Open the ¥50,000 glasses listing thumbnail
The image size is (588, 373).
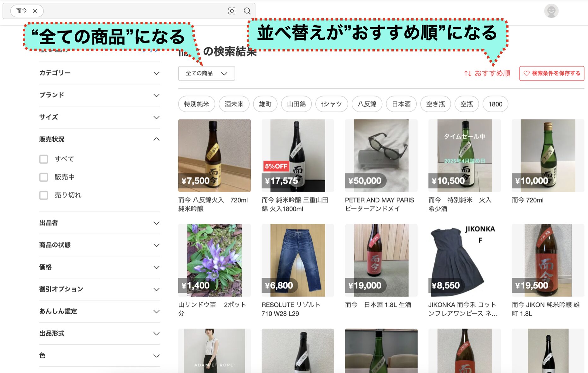[x=381, y=156]
